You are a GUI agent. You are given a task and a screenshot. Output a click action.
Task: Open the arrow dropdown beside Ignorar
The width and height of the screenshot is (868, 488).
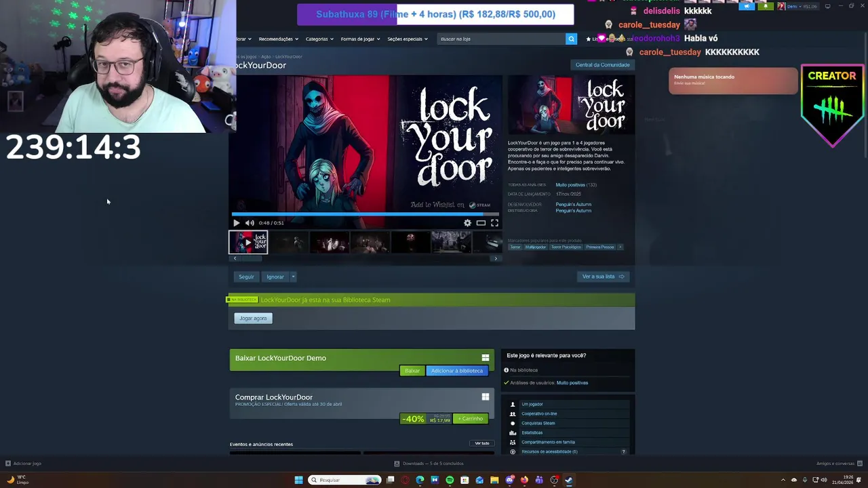tap(293, 277)
